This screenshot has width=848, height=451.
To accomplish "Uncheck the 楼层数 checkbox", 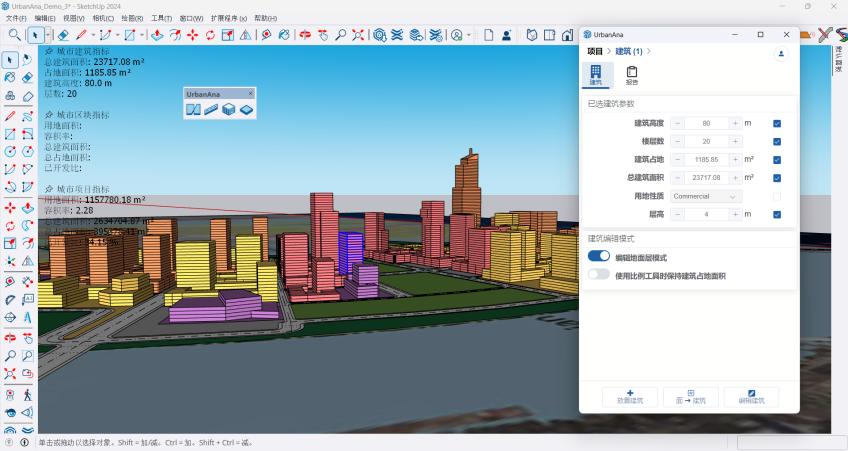I will pyautogui.click(x=777, y=142).
